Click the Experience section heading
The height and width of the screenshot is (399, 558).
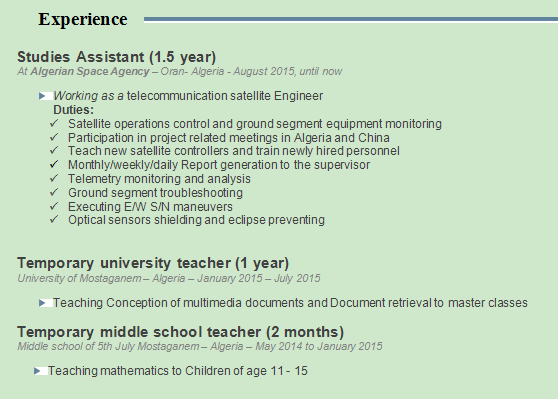point(83,20)
